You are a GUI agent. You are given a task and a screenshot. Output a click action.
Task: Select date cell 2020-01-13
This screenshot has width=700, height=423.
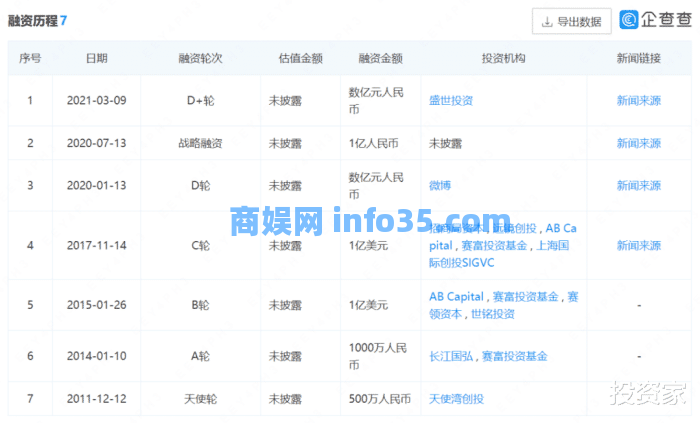(x=96, y=185)
